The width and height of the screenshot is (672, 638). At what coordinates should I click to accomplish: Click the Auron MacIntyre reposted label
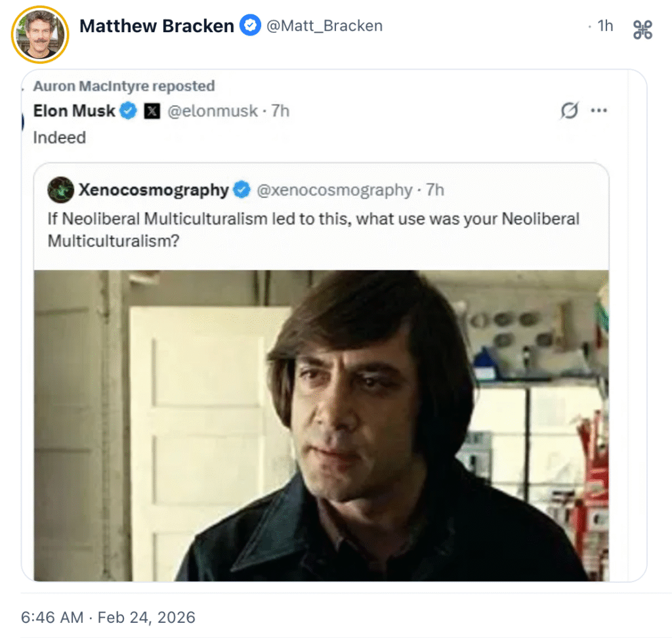(124, 86)
